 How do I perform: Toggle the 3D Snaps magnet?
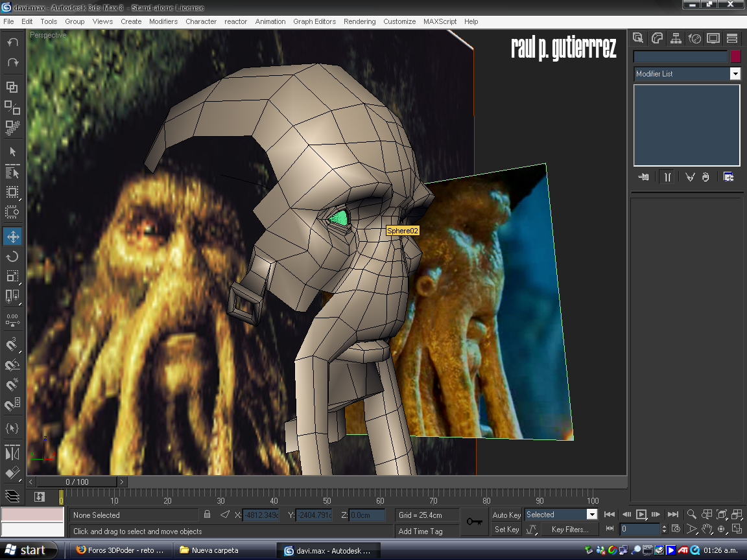click(12, 345)
